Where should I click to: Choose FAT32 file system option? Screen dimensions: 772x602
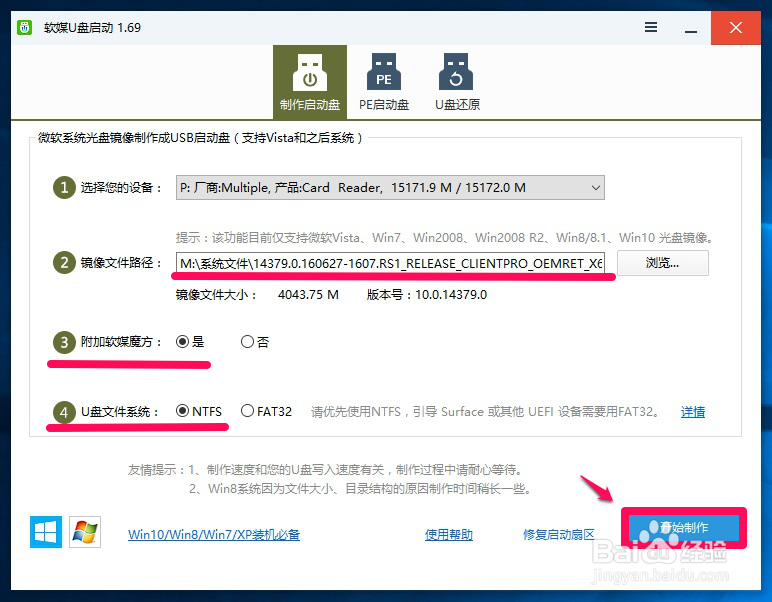tap(266, 411)
